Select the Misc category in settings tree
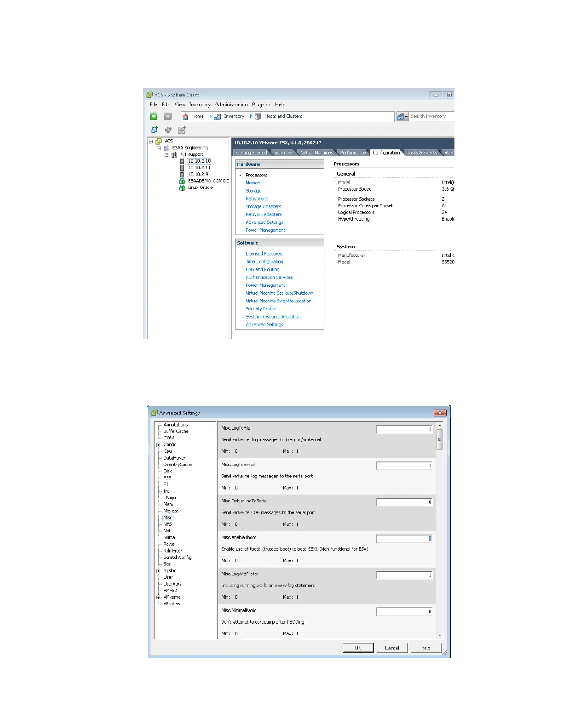 (168, 518)
